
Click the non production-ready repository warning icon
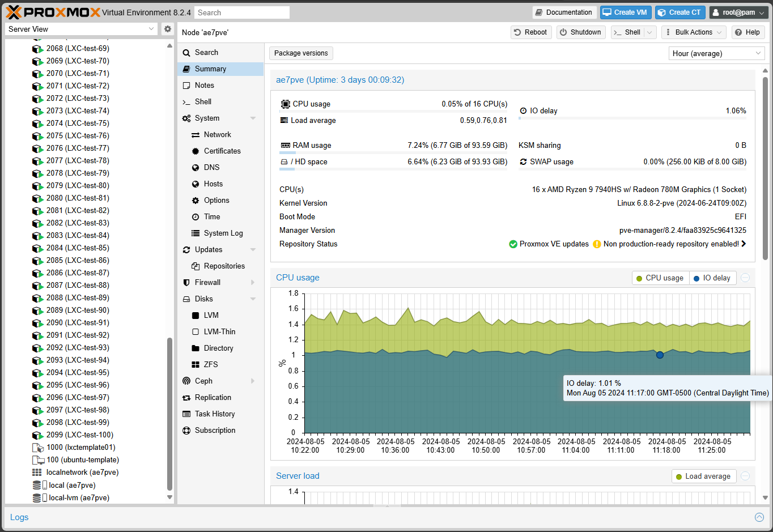[x=597, y=244]
